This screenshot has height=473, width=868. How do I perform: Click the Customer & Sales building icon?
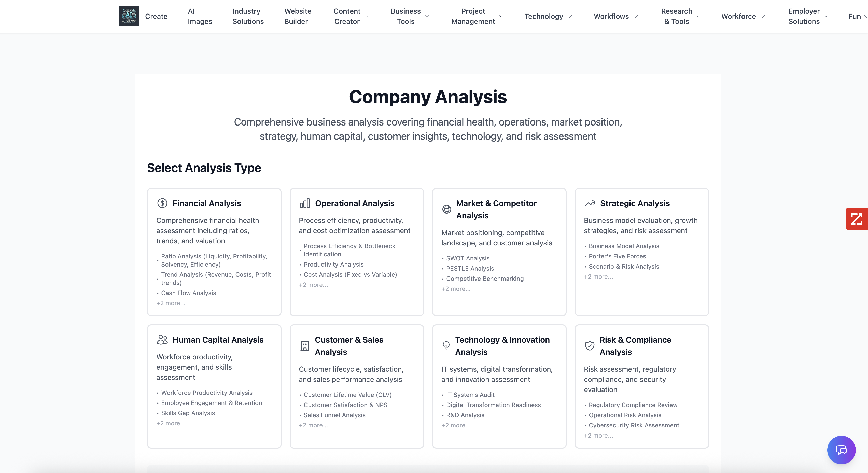click(x=305, y=346)
